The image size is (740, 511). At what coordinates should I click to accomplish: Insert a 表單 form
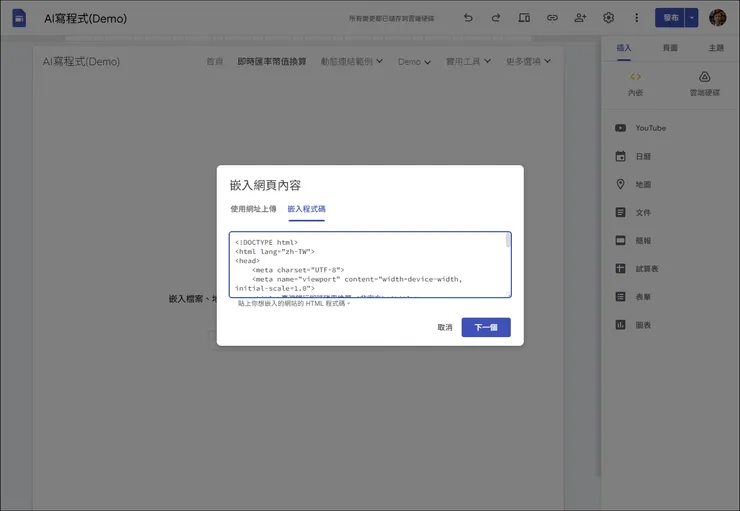(x=633, y=297)
